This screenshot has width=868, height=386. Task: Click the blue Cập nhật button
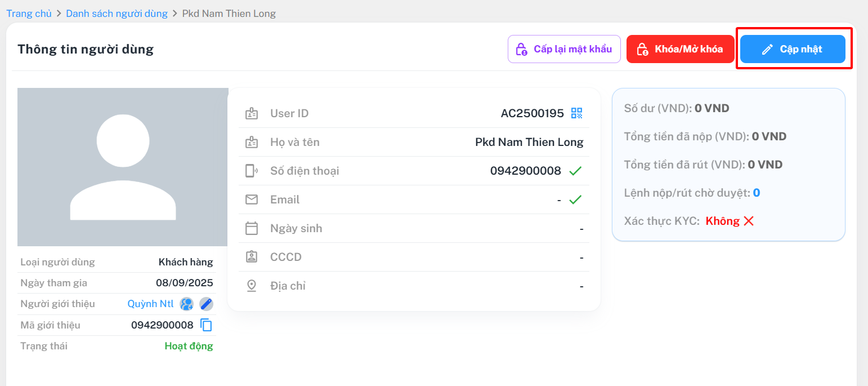point(793,49)
